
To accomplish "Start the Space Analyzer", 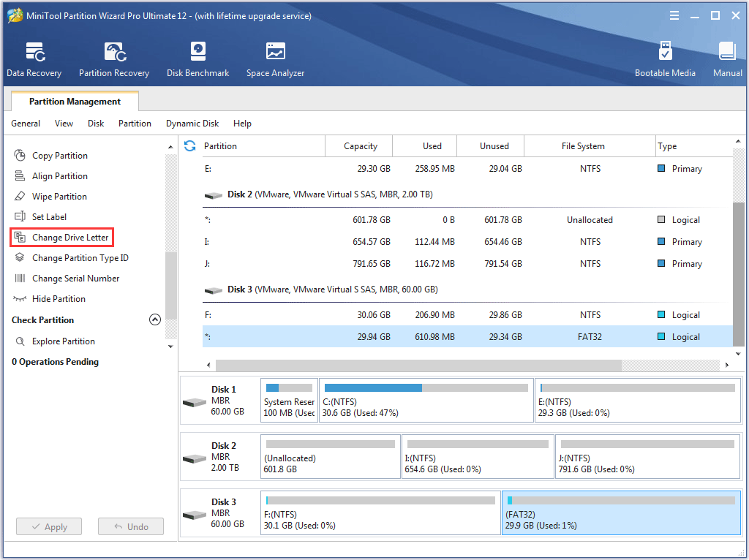I will point(275,60).
